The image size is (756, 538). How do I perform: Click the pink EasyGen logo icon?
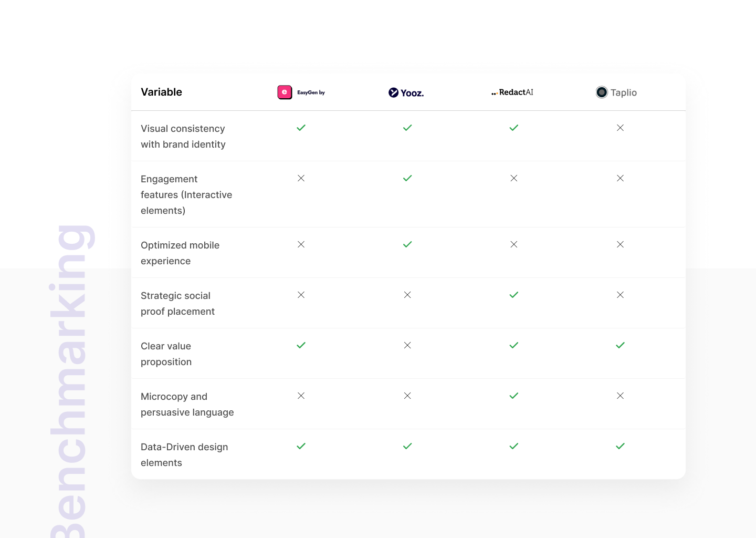pyautogui.click(x=285, y=92)
